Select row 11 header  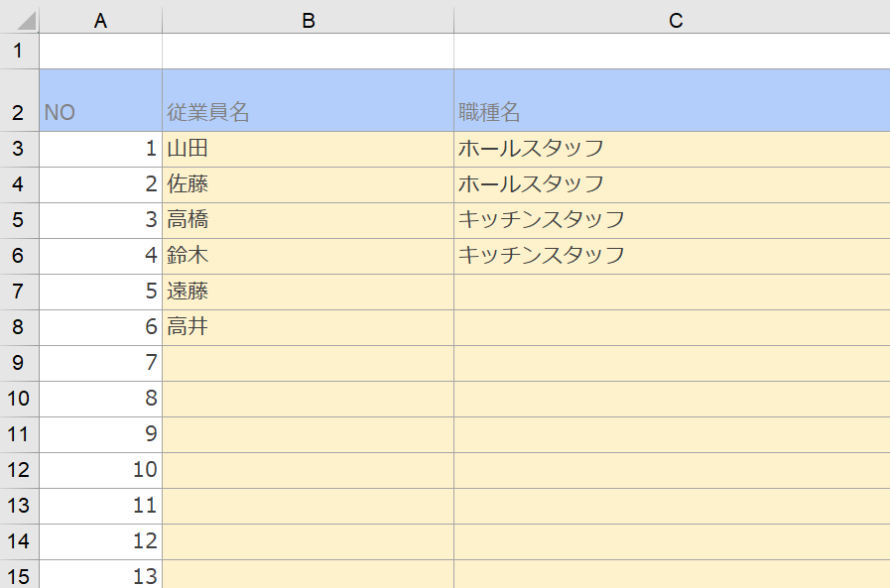tap(19, 435)
